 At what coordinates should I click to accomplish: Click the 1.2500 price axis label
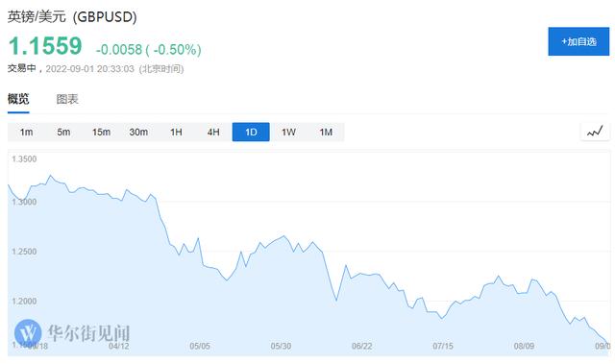(24, 252)
